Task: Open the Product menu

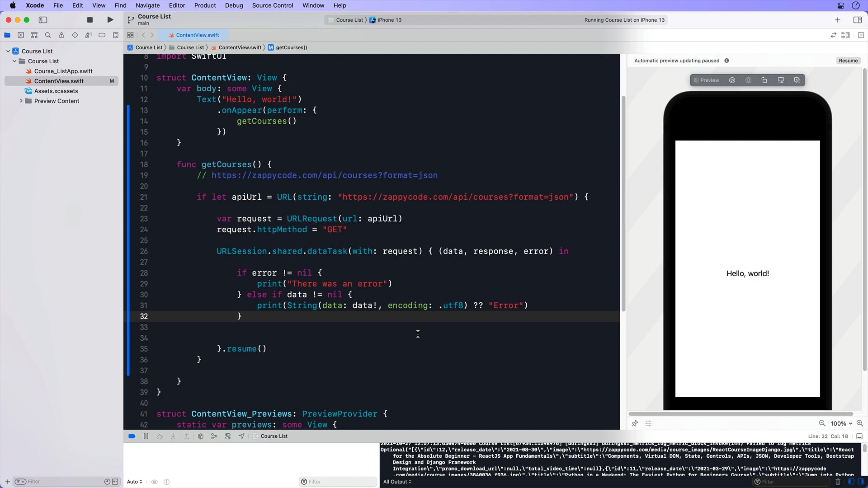Action: tap(205, 5)
